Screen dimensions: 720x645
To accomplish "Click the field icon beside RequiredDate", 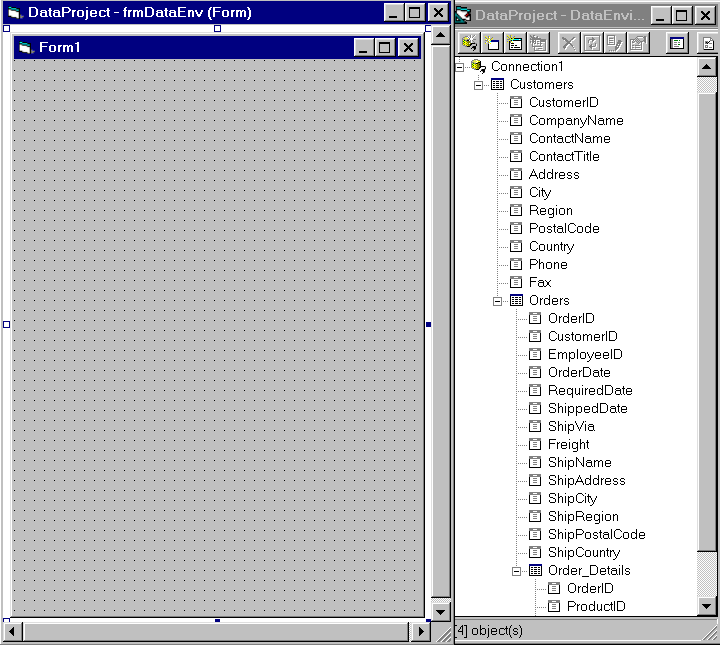I will point(535,390).
